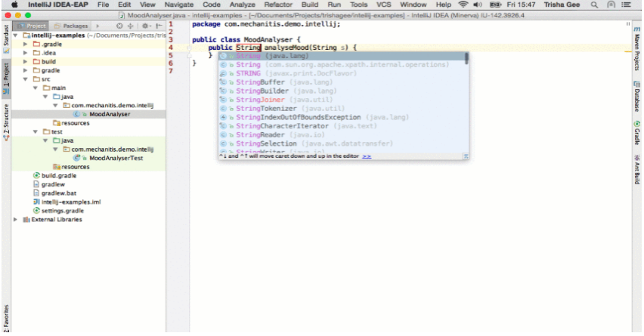
Task: Open the Stardust side tool tab
Action: (6, 39)
